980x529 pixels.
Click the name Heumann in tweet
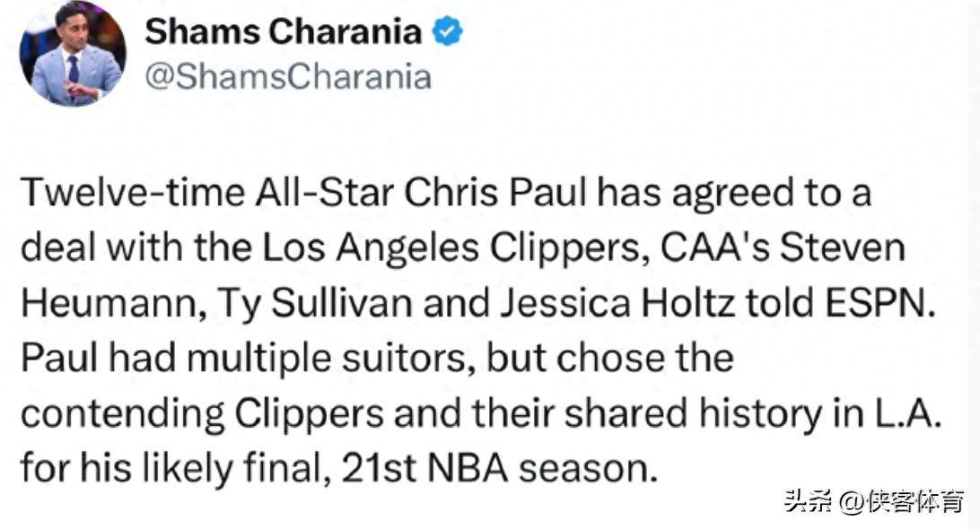(110, 304)
